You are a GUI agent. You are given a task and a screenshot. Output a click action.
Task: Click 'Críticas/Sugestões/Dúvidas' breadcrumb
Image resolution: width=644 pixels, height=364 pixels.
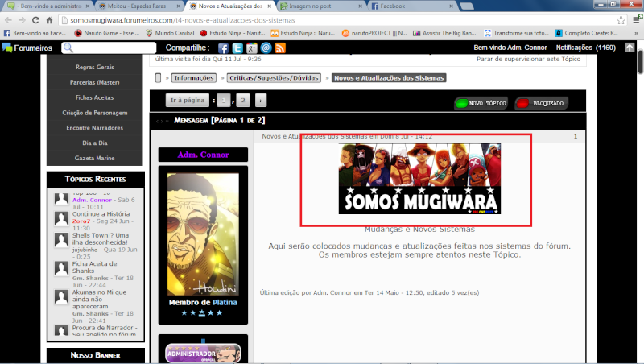[x=274, y=77]
